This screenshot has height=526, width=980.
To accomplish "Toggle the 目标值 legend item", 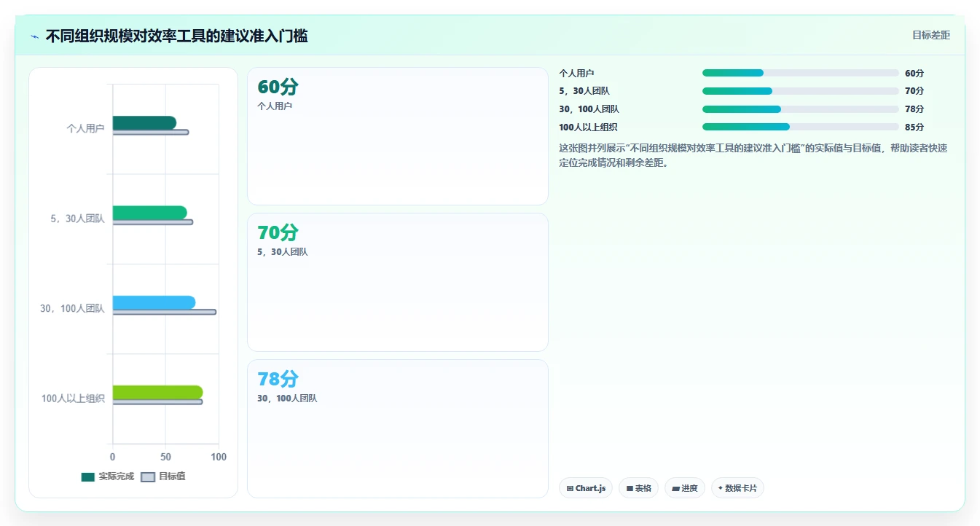I will (x=163, y=476).
